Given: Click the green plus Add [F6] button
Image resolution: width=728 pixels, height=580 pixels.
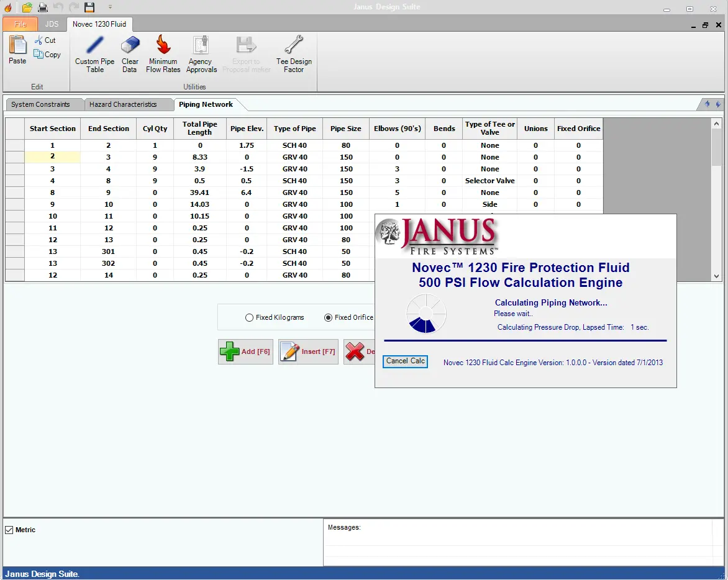Looking at the screenshot, I should (245, 351).
